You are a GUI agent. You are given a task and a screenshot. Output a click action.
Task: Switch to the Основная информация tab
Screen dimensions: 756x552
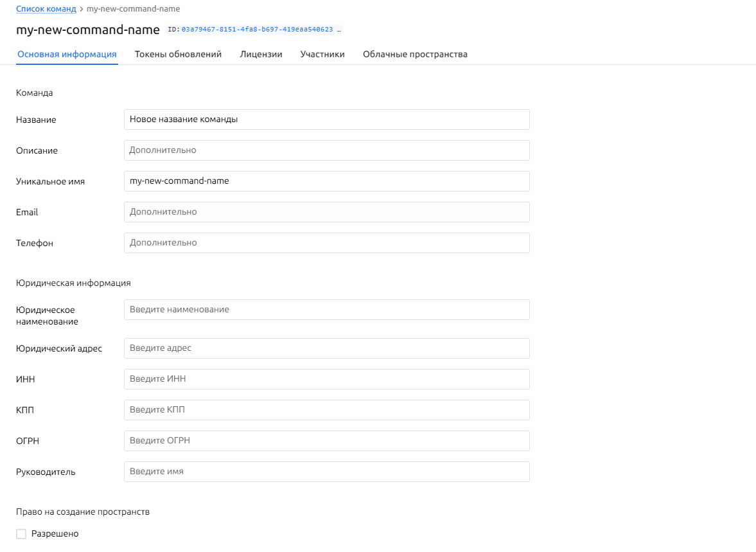click(x=67, y=55)
